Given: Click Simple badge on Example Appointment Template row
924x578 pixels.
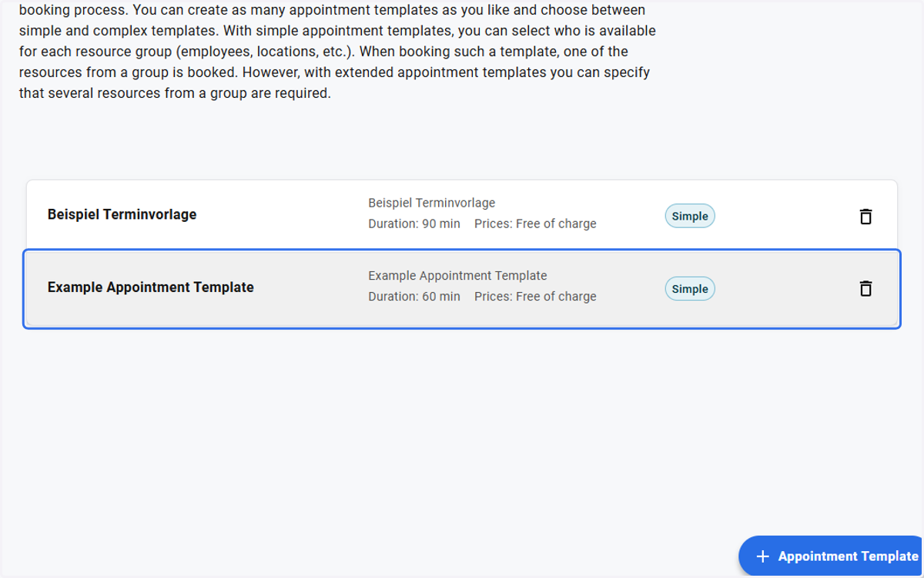Looking at the screenshot, I should [690, 289].
